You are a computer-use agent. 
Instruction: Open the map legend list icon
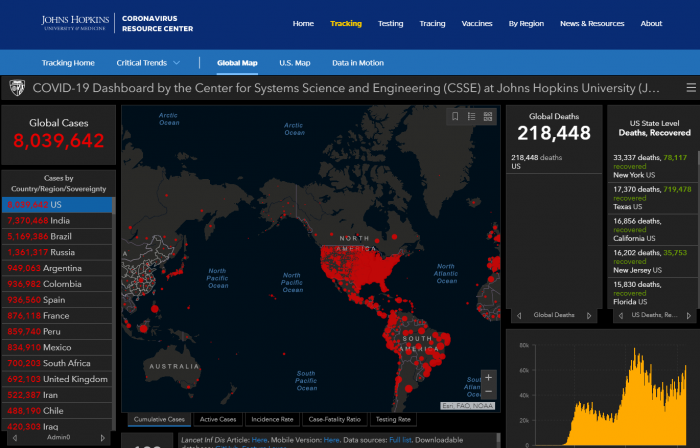click(x=471, y=116)
